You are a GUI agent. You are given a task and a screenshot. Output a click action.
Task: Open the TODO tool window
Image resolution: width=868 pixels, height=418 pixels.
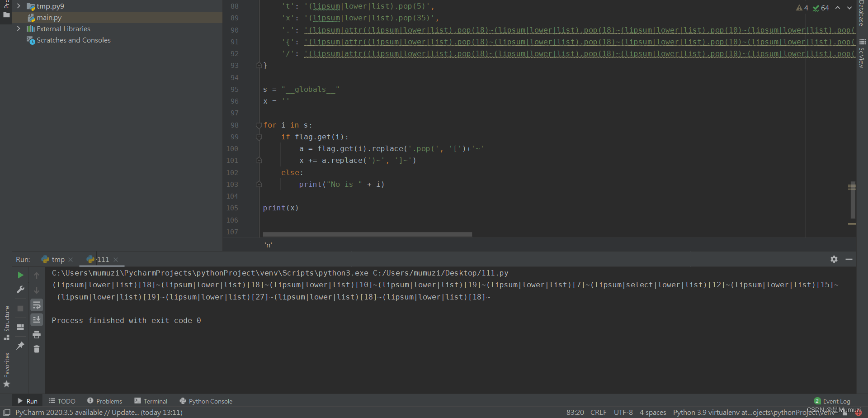(62, 401)
